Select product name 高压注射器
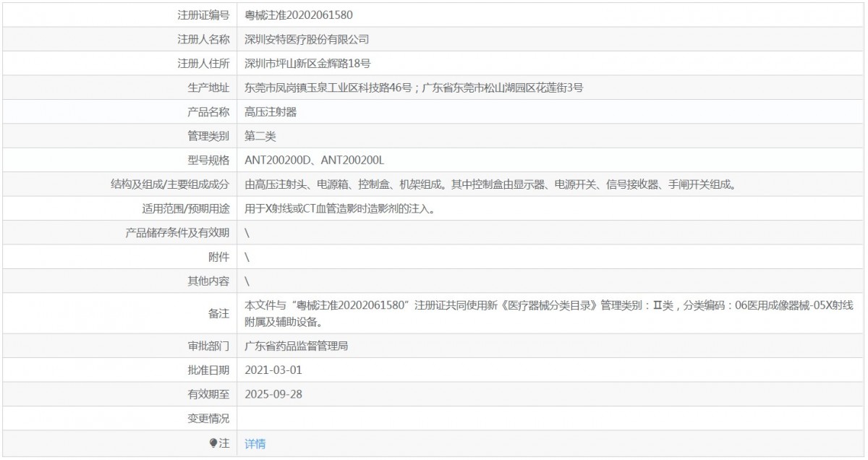The image size is (868, 460). [271, 111]
